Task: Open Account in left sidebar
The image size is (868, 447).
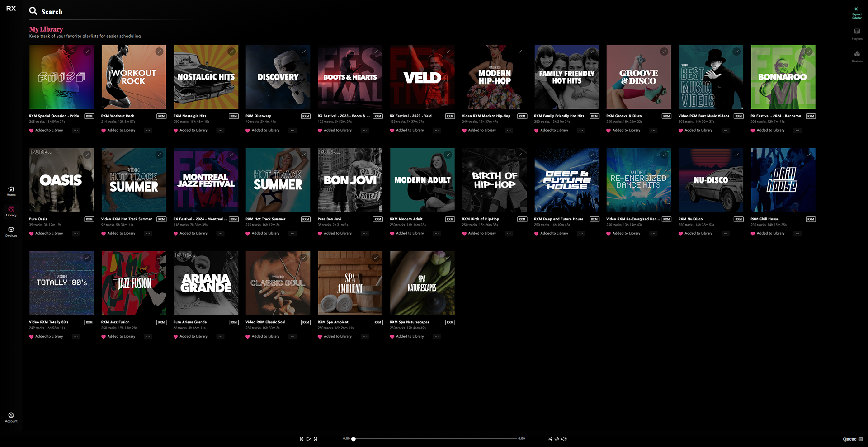Action: [11, 417]
